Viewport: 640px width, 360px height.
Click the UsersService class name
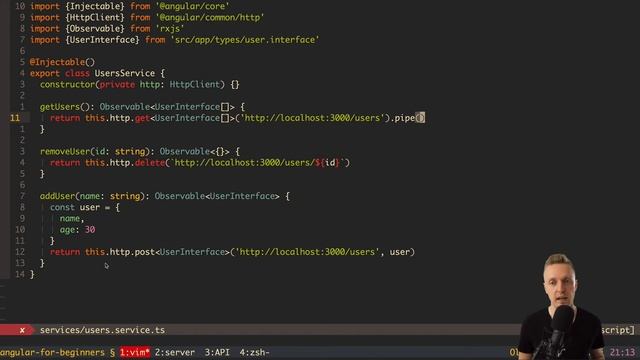(x=124, y=73)
